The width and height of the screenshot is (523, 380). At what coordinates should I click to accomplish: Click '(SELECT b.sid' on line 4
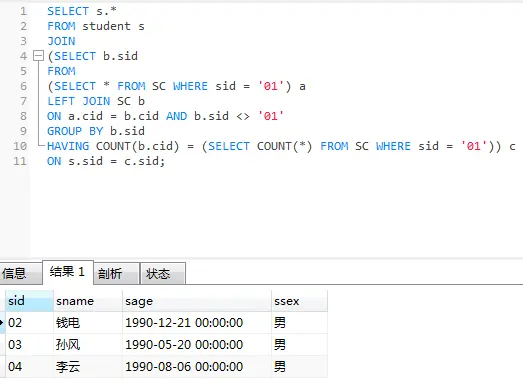[92, 56]
